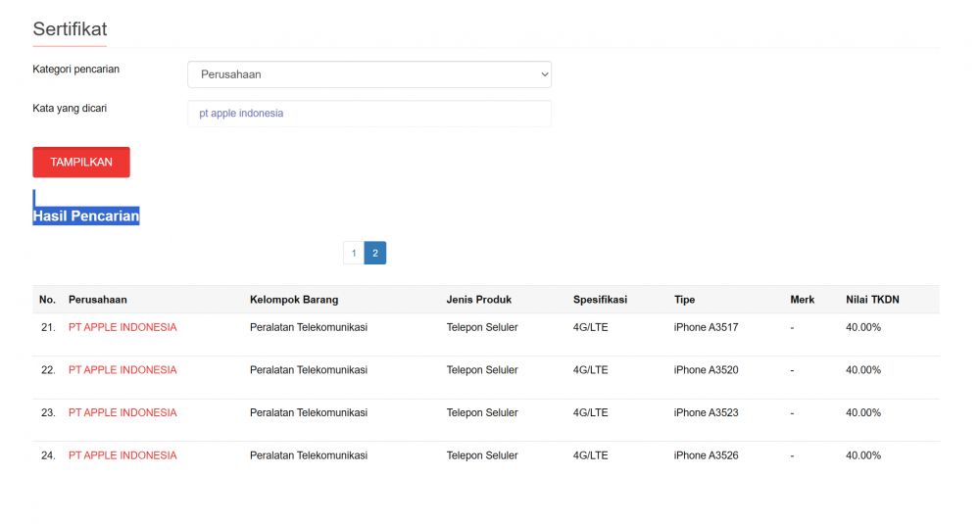The image size is (980, 524).
Task: Select the active page 2 pagination button
Action: click(375, 253)
